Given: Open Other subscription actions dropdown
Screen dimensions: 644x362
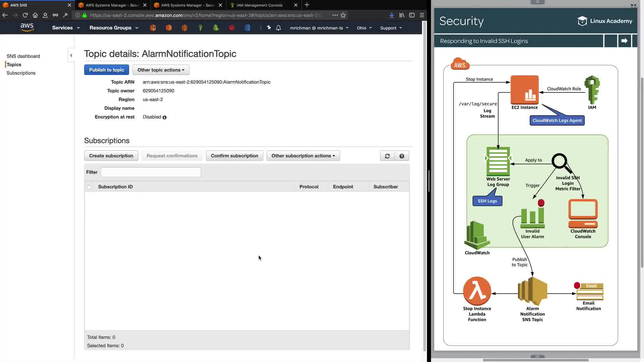Looking at the screenshot, I should (303, 156).
